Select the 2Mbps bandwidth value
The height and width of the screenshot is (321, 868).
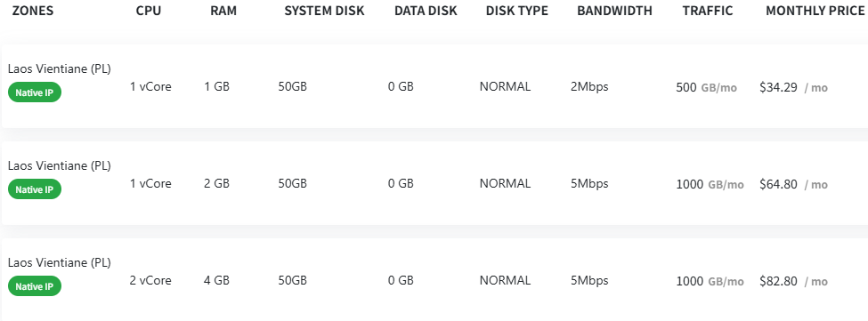[589, 87]
